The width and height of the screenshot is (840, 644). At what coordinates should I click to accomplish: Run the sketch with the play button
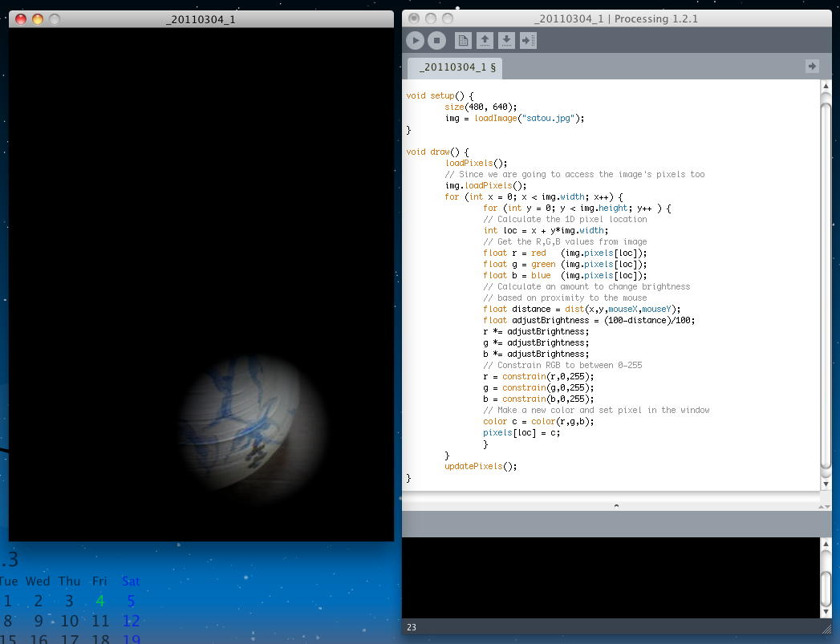click(x=415, y=40)
